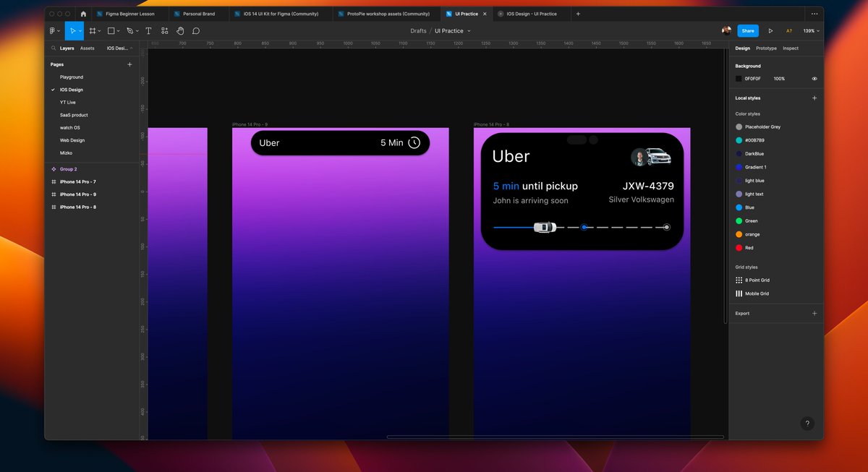Select the Red color style

(x=744, y=248)
